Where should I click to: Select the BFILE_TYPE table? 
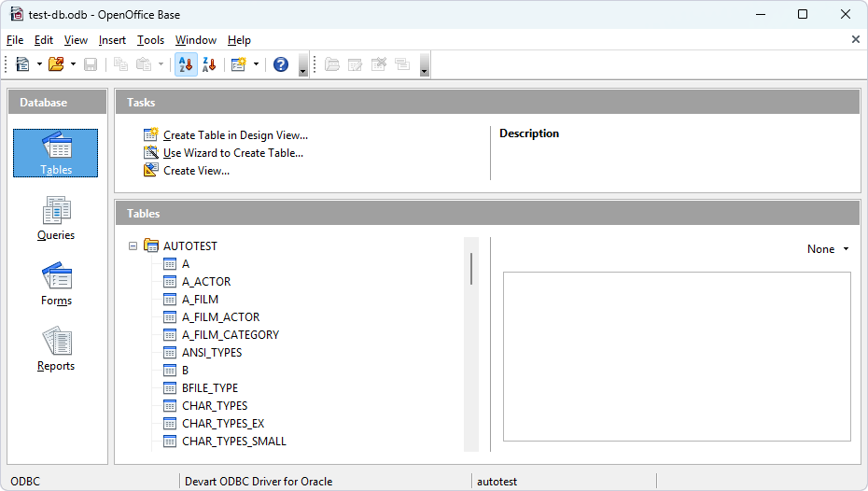[x=210, y=388]
